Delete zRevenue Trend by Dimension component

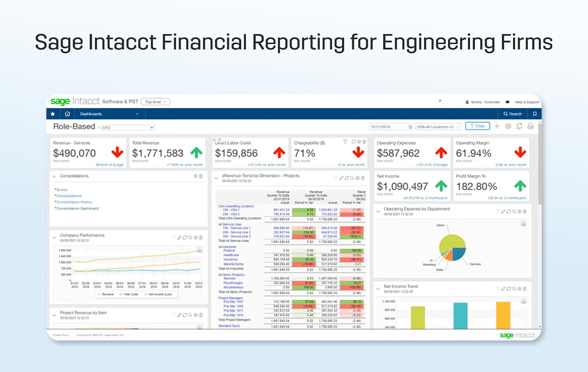coord(363,178)
